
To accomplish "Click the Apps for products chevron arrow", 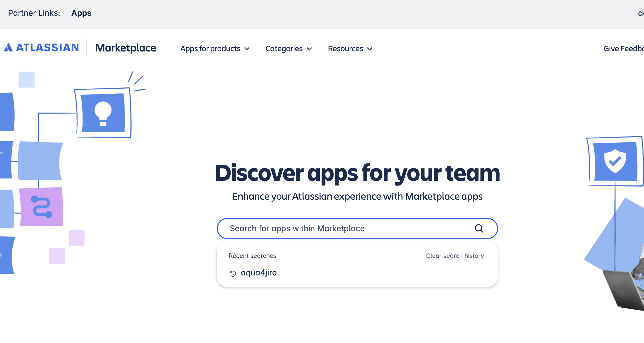I will coord(247,49).
